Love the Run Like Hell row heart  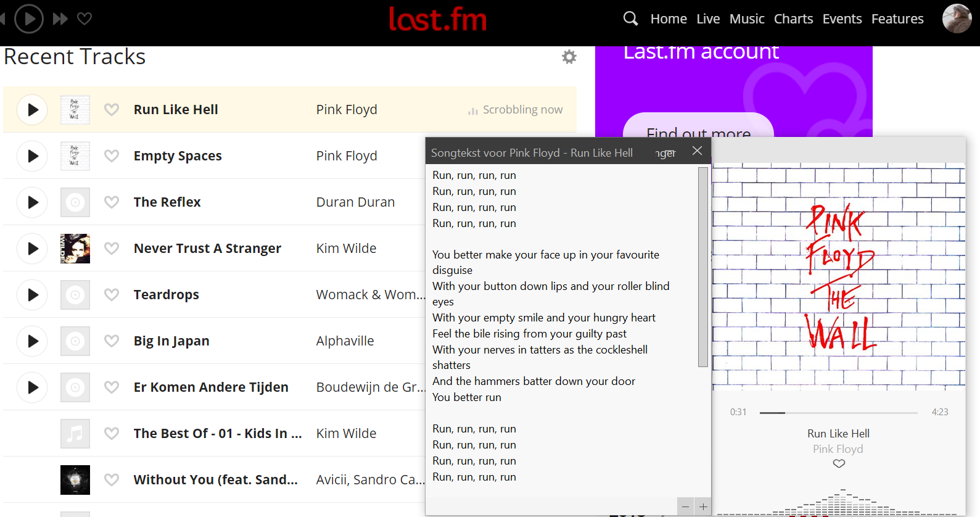112,110
